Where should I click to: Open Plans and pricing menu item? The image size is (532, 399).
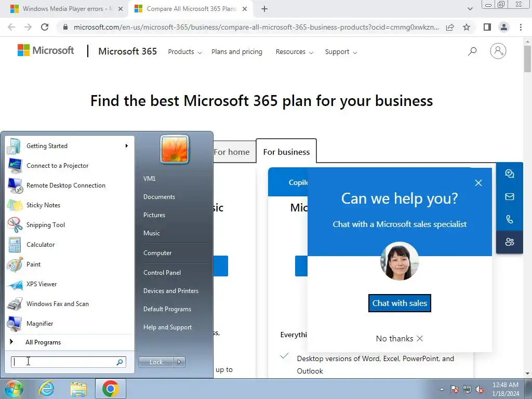[x=237, y=52]
